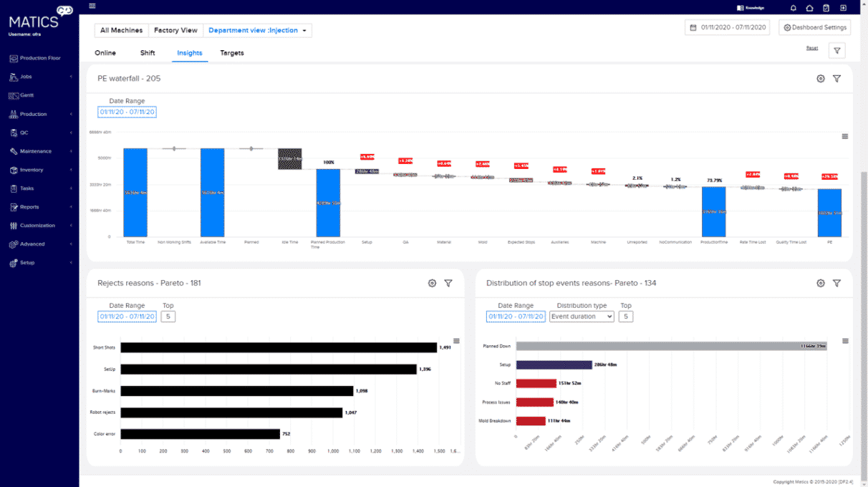The height and width of the screenshot is (487, 868).
Task: Click the Planned Down grey bar
Action: 672,346
